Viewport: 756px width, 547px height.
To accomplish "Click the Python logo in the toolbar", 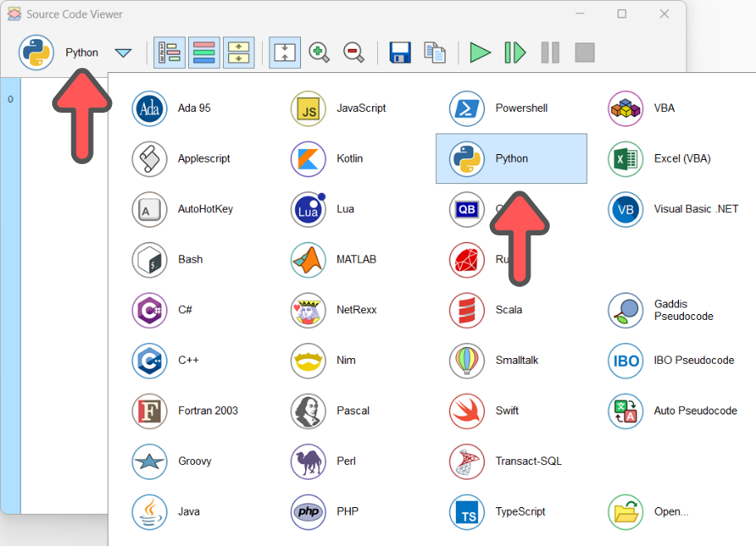I will pos(36,52).
